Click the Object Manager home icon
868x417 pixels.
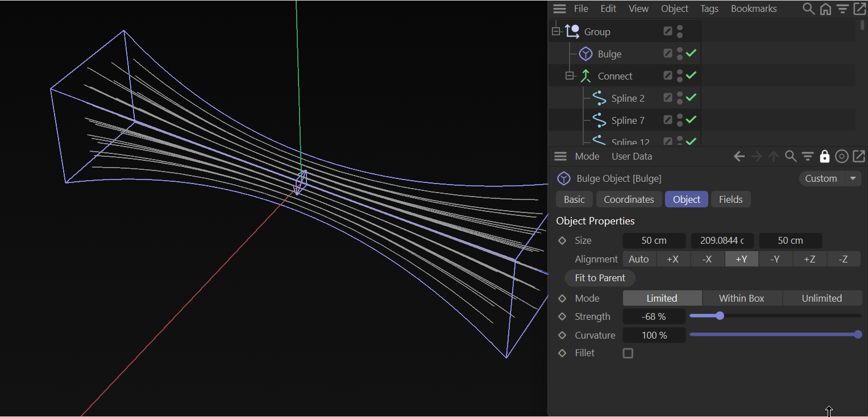point(825,9)
